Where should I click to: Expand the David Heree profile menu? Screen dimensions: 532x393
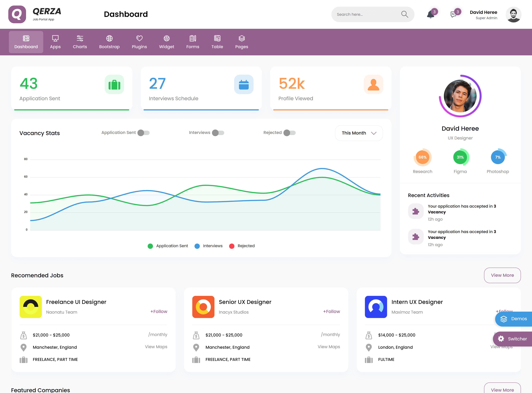513,15
